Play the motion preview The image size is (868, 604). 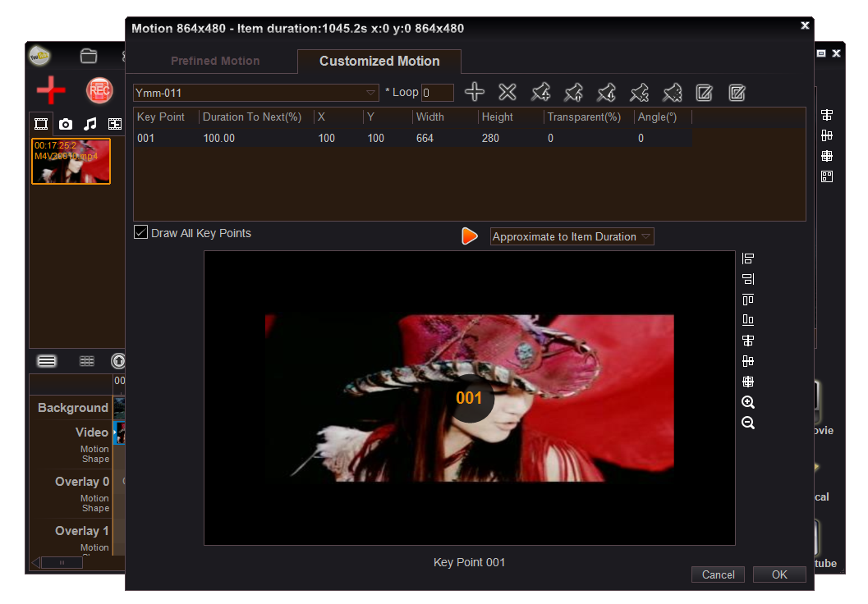[x=470, y=236]
